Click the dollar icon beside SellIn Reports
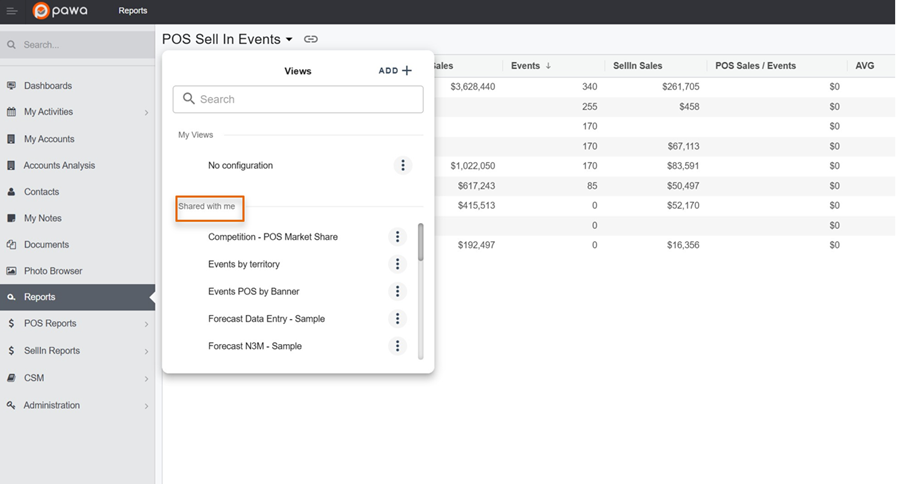This screenshot has height=484, width=900. (11, 350)
